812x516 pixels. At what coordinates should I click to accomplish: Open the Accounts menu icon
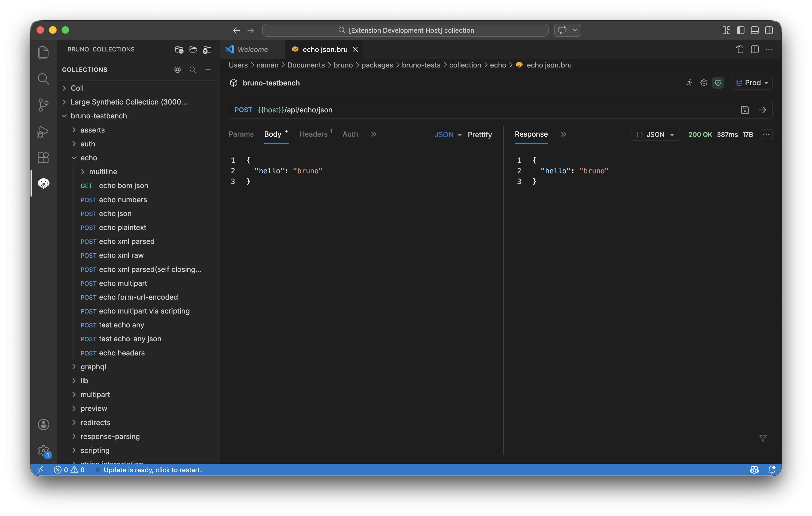click(x=43, y=424)
